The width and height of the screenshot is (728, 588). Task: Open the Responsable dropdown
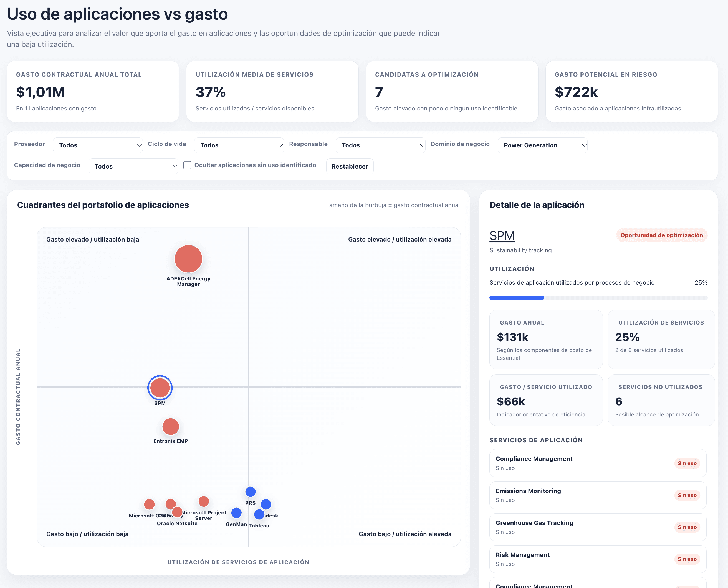(x=380, y=145)
